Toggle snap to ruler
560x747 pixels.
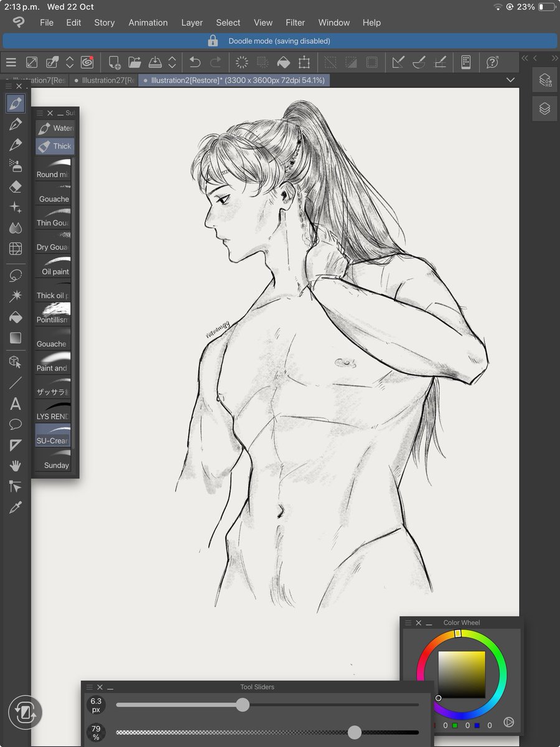[x=398, y=62]
